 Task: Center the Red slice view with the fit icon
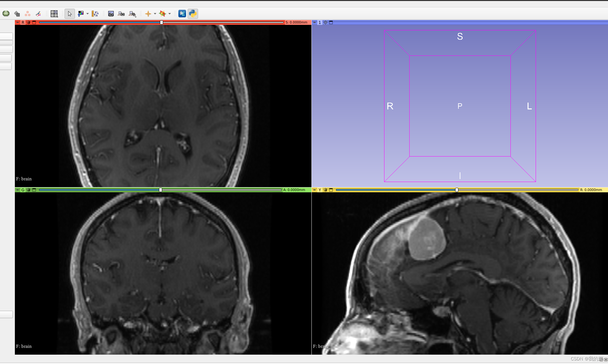pos(29,23)
